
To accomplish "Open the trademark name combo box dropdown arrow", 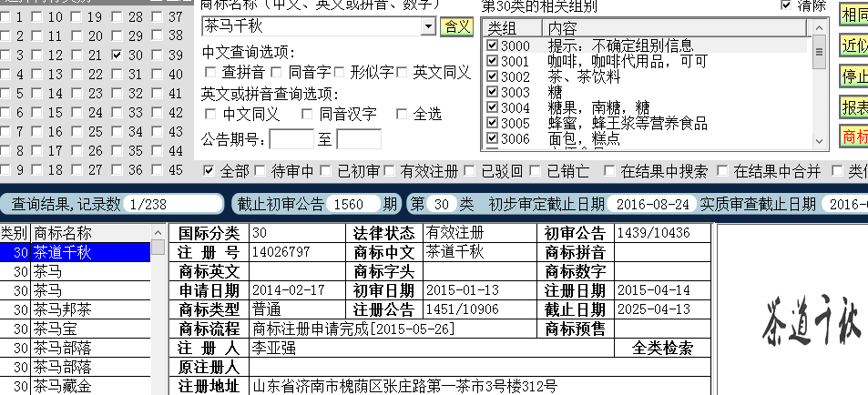I will pyautogui.click(x=428, y=26).
